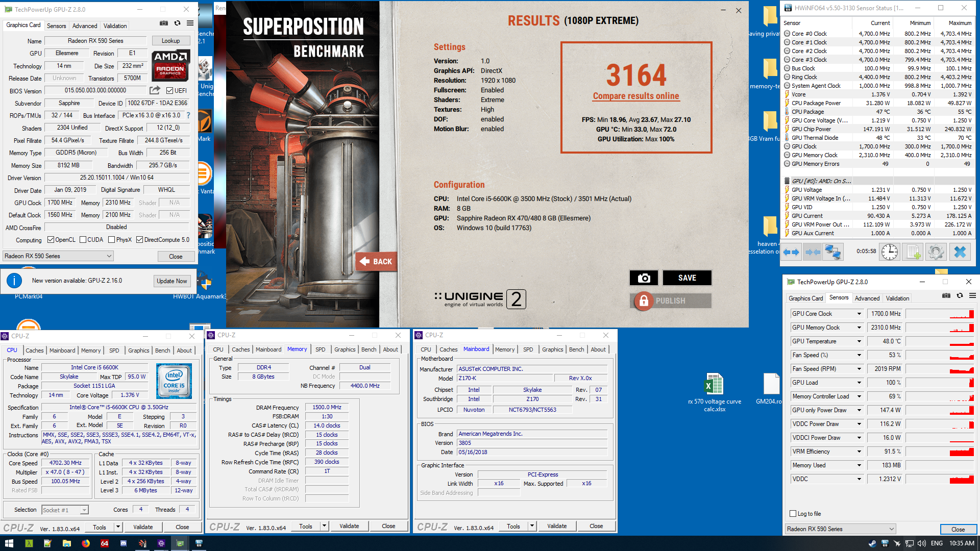This screenshot has width=980, height=551.
Task: Open HWiNFO sensor settings gear icon
Action: (936, 252)
